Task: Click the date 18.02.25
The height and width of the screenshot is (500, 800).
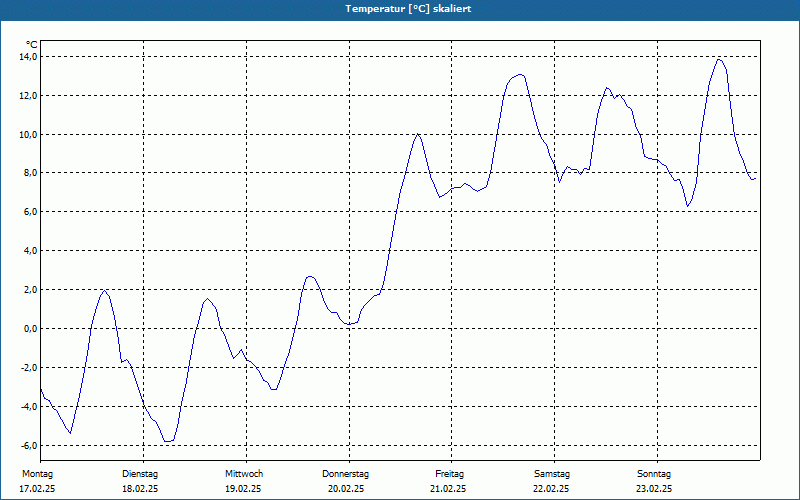Action: point(140,489)
